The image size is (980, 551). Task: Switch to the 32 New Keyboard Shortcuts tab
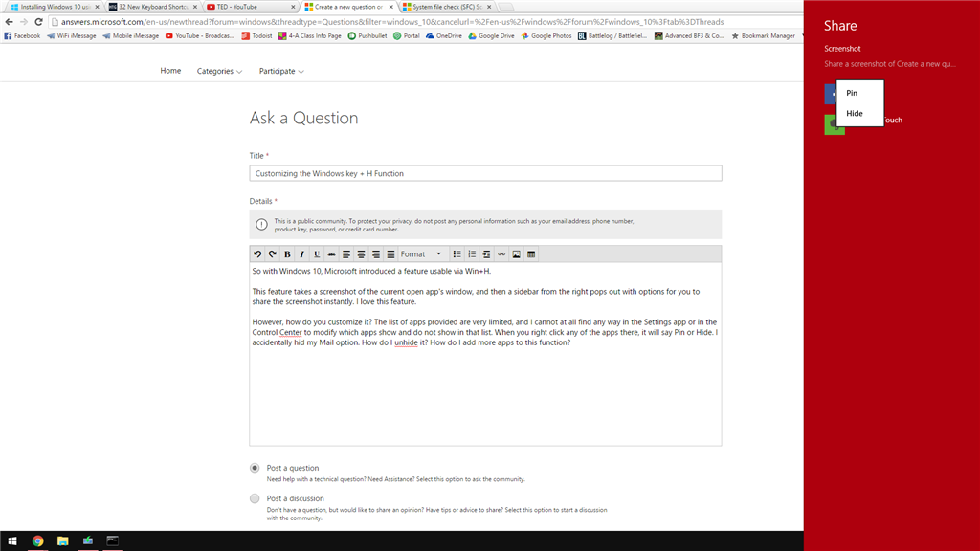pyautogui.click(x=152, y=7)
